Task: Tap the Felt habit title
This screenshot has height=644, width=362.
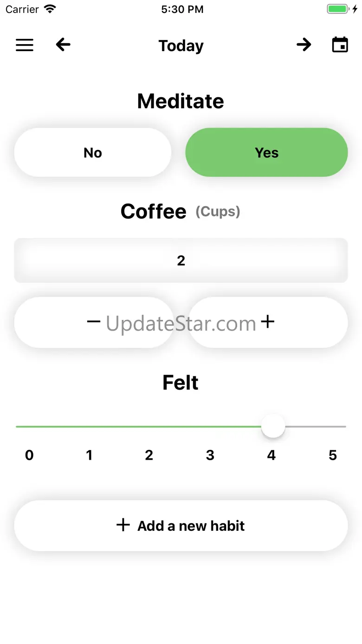Action: point(181,383)
